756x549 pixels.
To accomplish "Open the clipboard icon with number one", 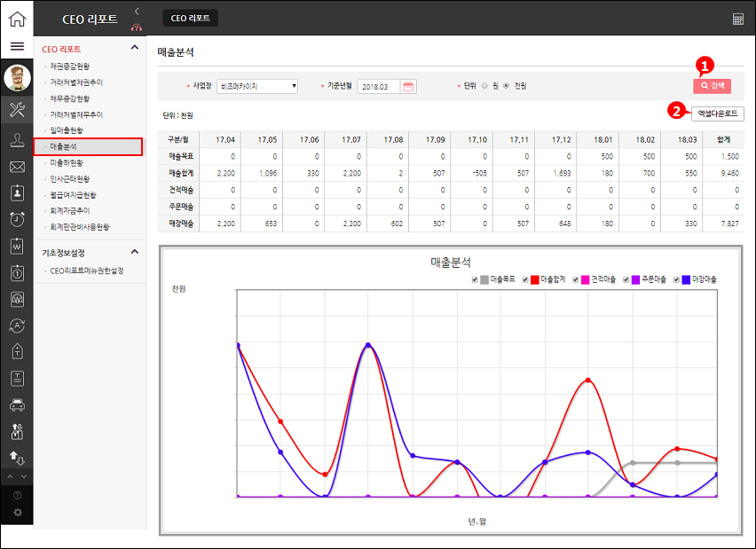I will (17, 273).
